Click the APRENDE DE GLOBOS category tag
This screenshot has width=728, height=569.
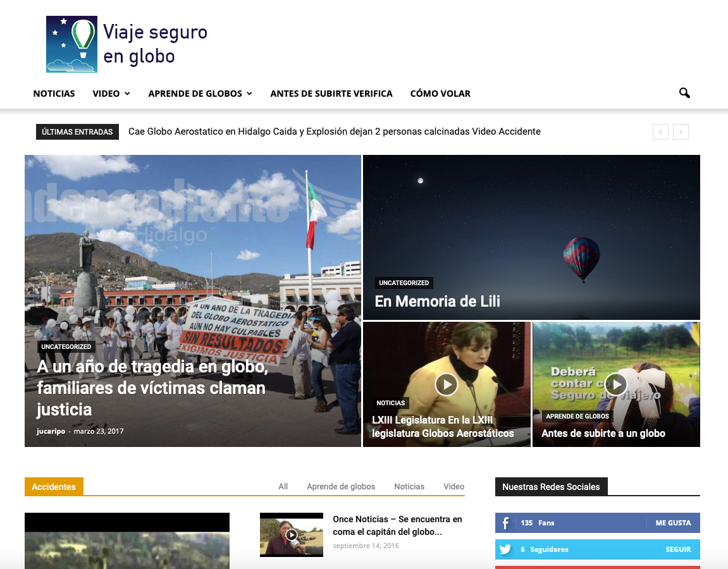tap(577, 416)
